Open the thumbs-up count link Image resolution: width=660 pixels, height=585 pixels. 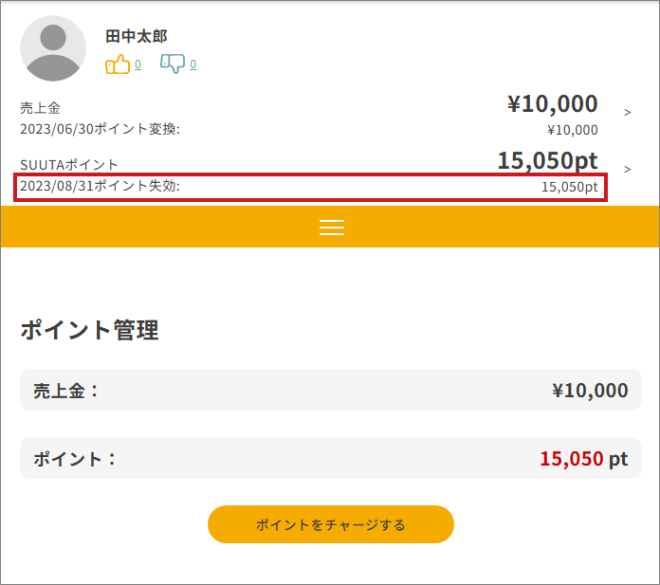(138, 64)
